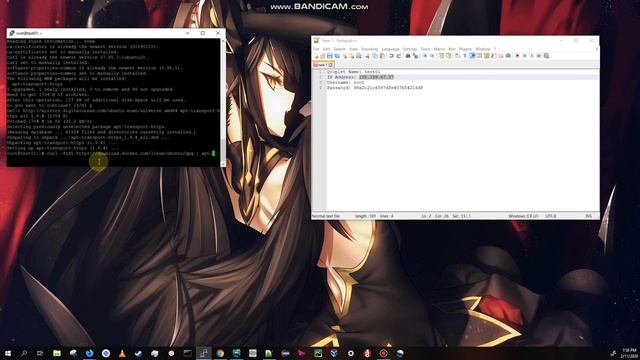Close the 'new 1' tab with its X
640x360 pixels.
pyautogui.click(x=331, y=65)
